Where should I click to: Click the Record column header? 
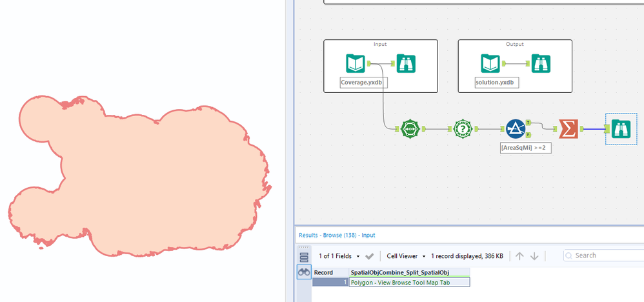pos(330,272)
